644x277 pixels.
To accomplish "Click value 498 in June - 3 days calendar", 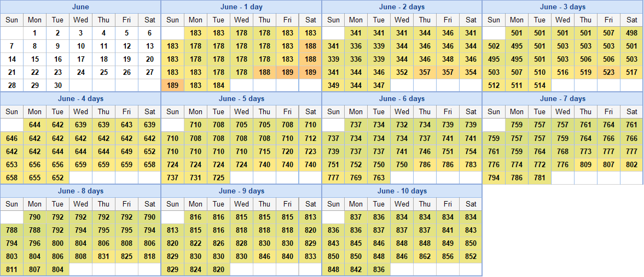I will (631, 33).
